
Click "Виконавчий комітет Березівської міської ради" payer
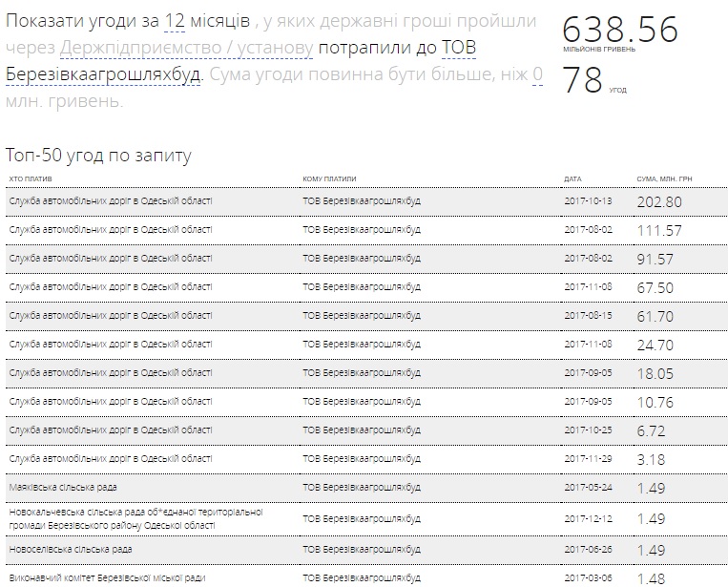point(107,577)
